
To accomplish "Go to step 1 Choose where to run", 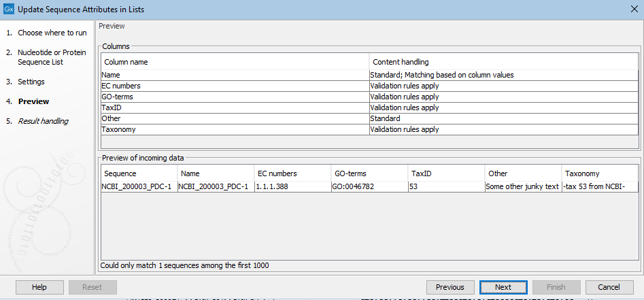I will tap(52, 33).
